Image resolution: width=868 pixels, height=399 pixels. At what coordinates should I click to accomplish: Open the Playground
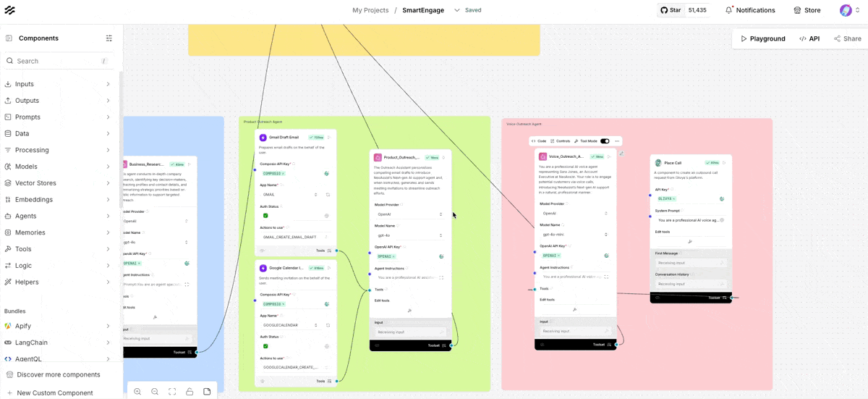point(762,39)
